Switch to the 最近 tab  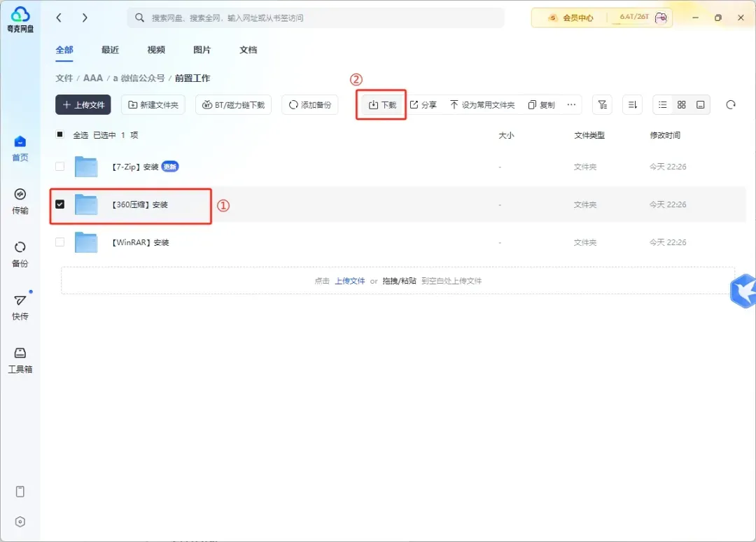coord(110,50)
